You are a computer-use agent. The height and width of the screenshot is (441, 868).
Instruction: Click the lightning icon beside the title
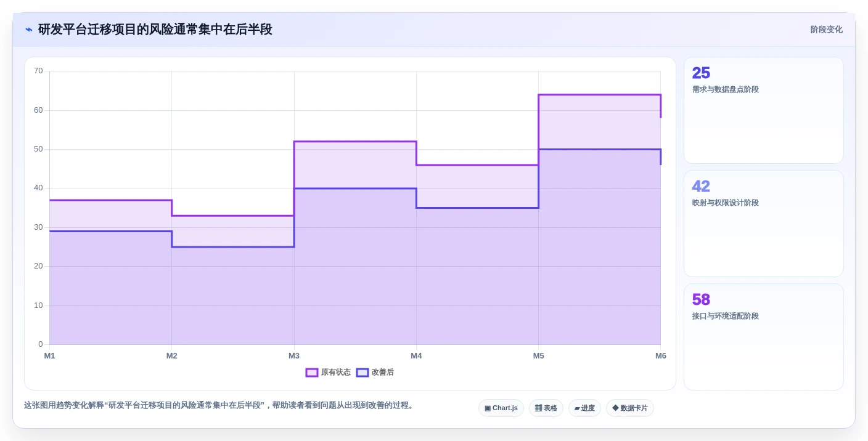(x=29, y=30)
